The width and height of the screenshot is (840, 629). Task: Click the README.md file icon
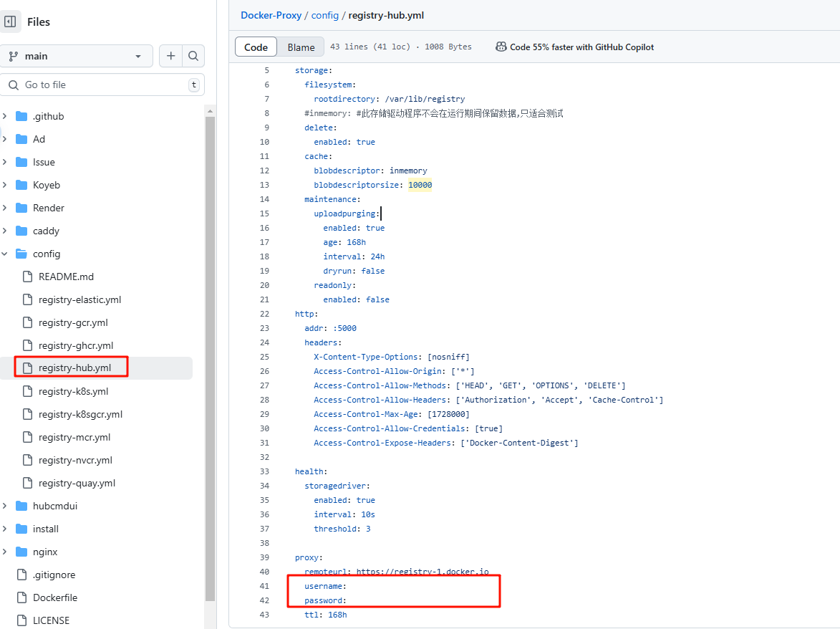pos(27,277)
